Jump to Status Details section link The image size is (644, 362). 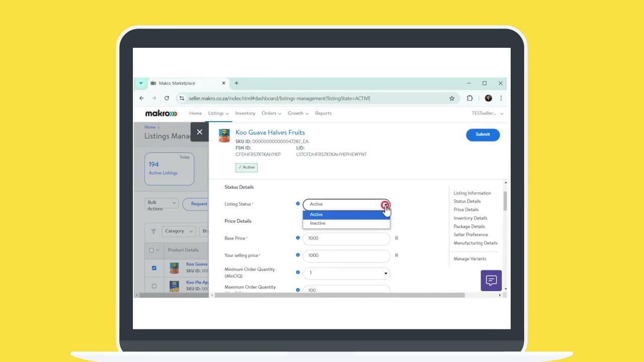coord(467,201)
